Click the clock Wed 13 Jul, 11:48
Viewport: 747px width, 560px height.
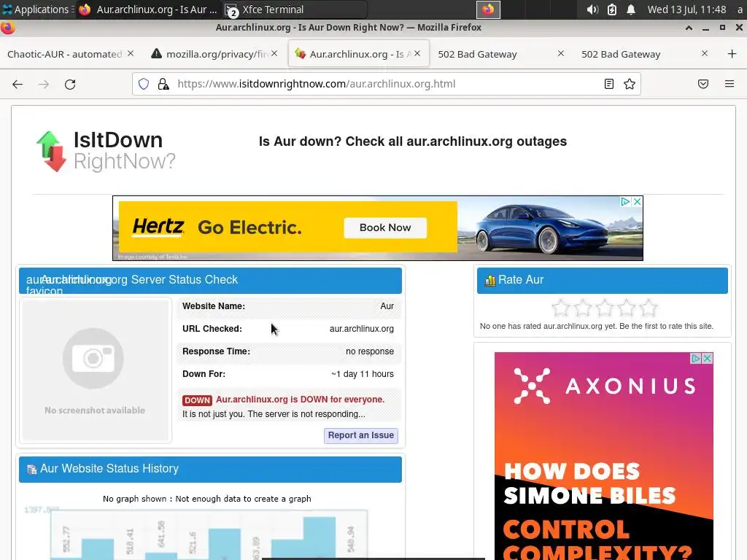pyautogui.click(x=686, y=9)
